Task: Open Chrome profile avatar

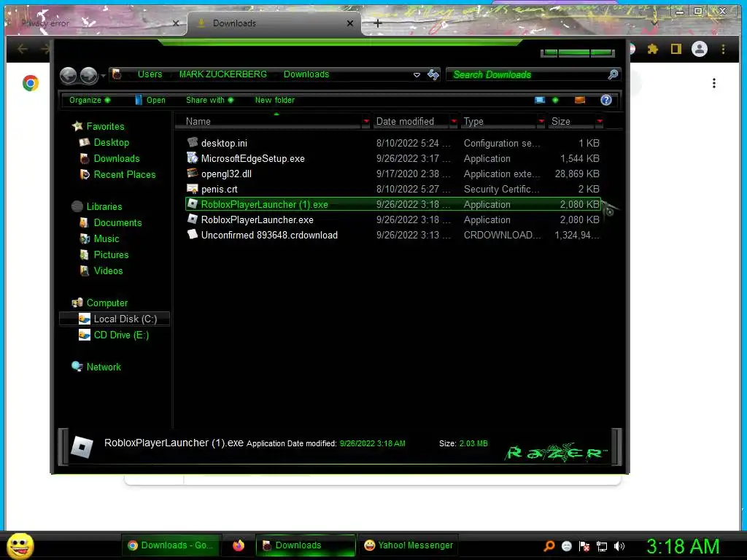Action: tap(700, 49)
